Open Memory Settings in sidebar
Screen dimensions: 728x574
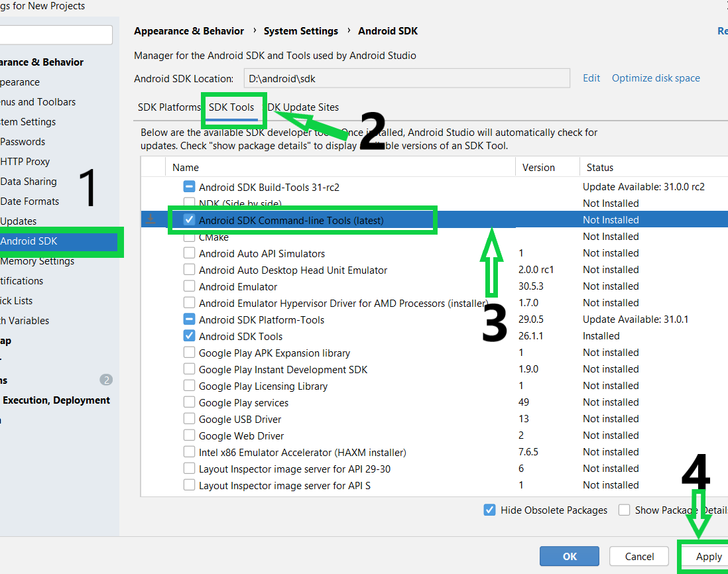point(37,261)
